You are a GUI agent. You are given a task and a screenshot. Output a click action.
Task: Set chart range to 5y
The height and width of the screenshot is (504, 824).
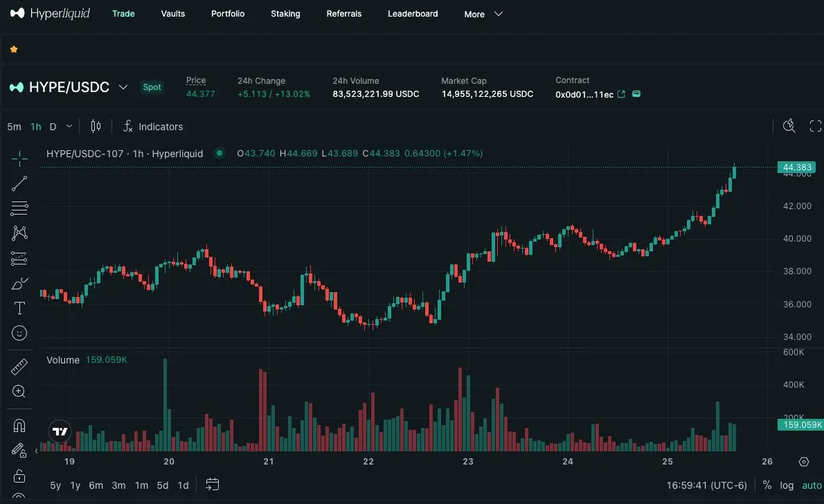click(x=55, y=485)
